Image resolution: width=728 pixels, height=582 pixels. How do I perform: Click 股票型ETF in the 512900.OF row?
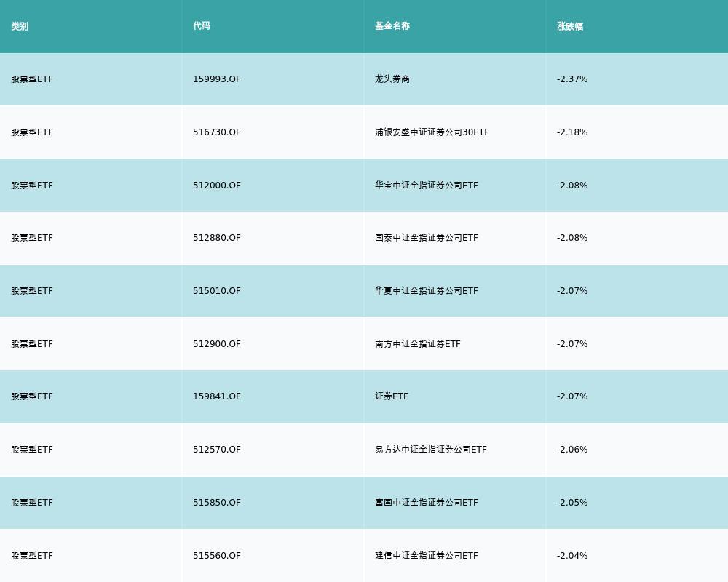[31, 344]
